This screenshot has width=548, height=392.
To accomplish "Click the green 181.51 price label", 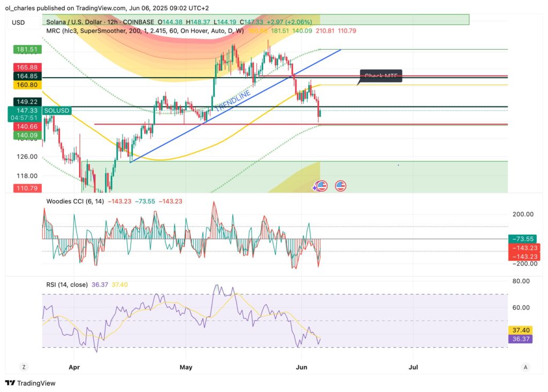I will (26, 49).
